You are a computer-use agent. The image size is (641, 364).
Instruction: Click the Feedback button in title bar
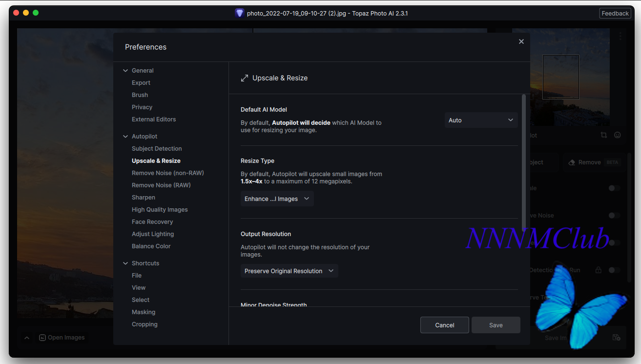coord(615,13)
